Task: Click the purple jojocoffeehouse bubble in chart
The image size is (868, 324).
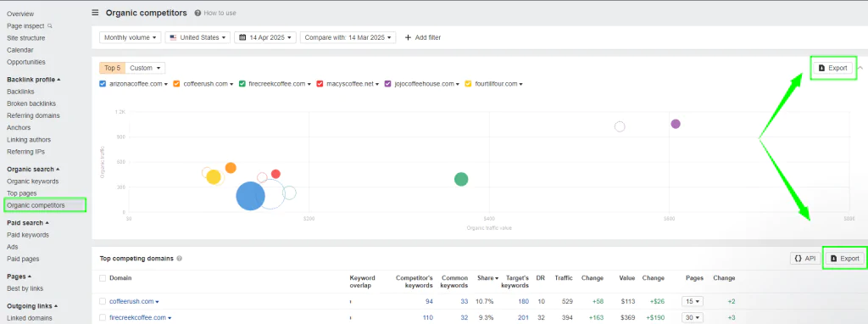Action: tap(676, 124)
